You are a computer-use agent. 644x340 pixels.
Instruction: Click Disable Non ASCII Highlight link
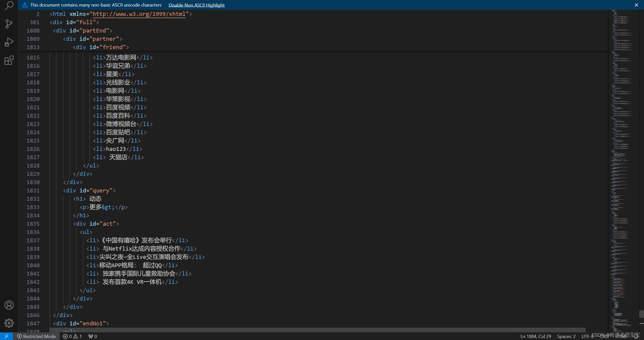click(196, 5)
